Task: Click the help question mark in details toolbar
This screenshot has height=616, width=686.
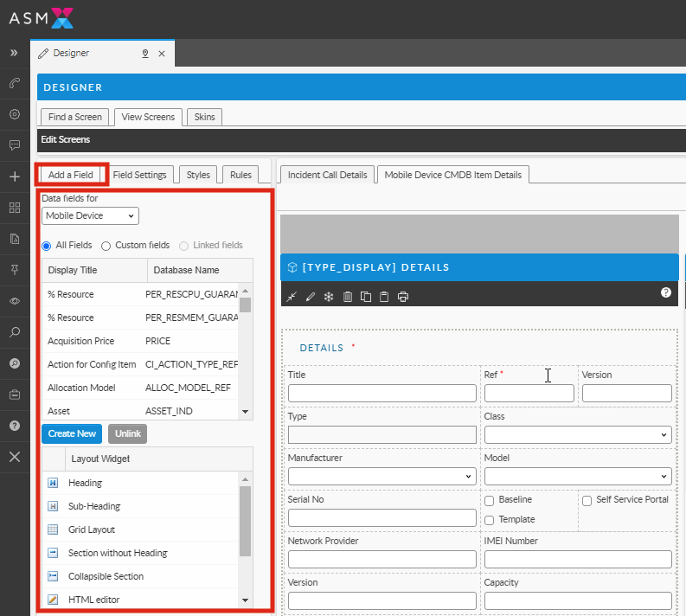Action: 665,292
